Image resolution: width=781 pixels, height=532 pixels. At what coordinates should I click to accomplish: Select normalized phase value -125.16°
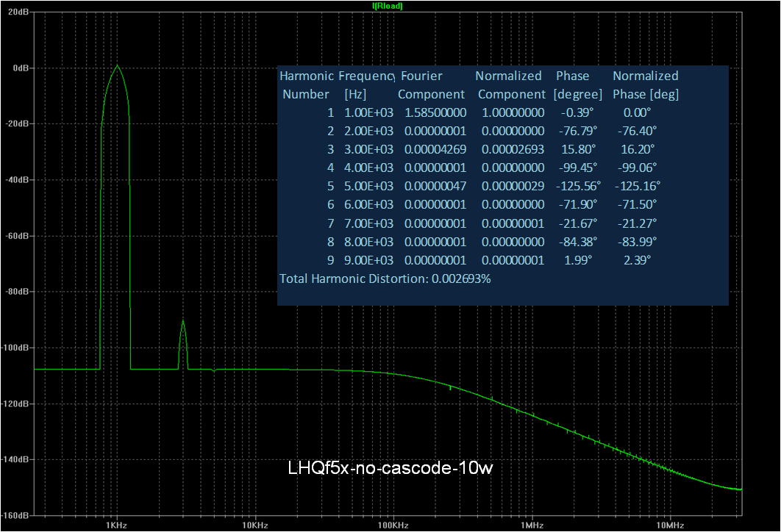click(638, 187)
